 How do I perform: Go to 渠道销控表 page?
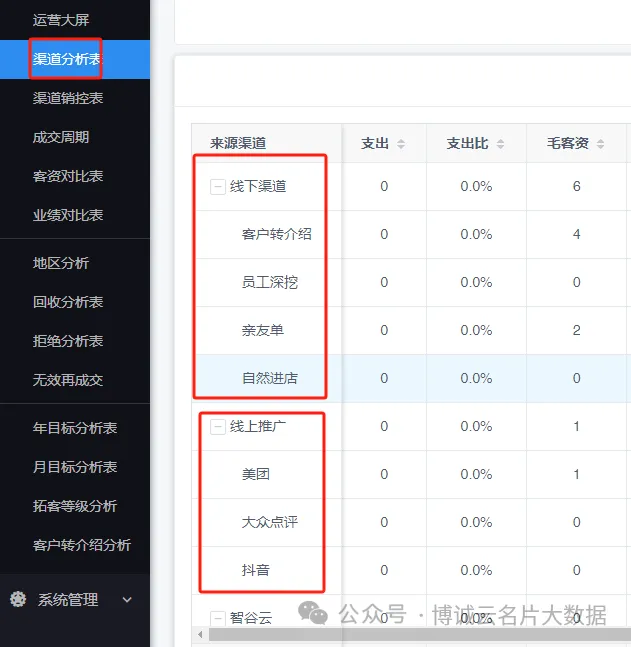[67, 98]
